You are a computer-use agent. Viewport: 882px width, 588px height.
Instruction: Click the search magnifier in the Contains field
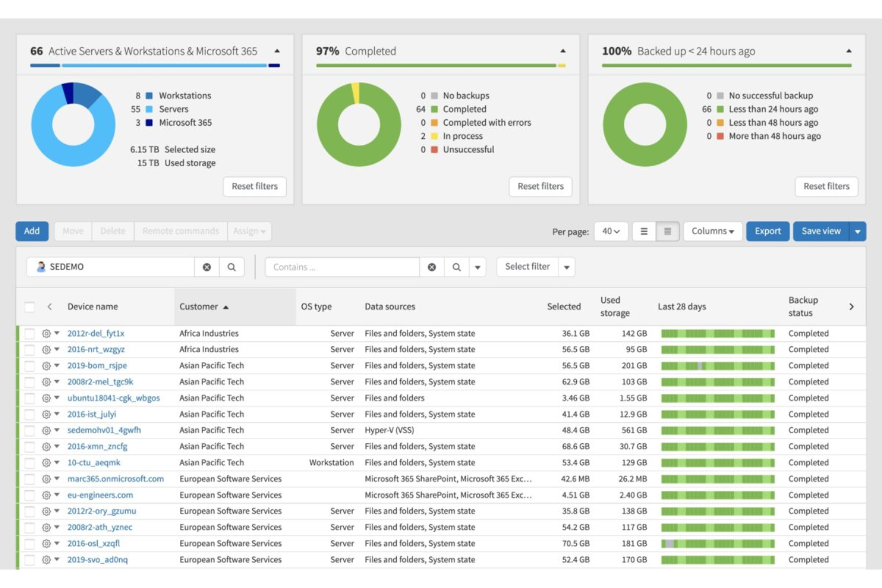point(456,267)
